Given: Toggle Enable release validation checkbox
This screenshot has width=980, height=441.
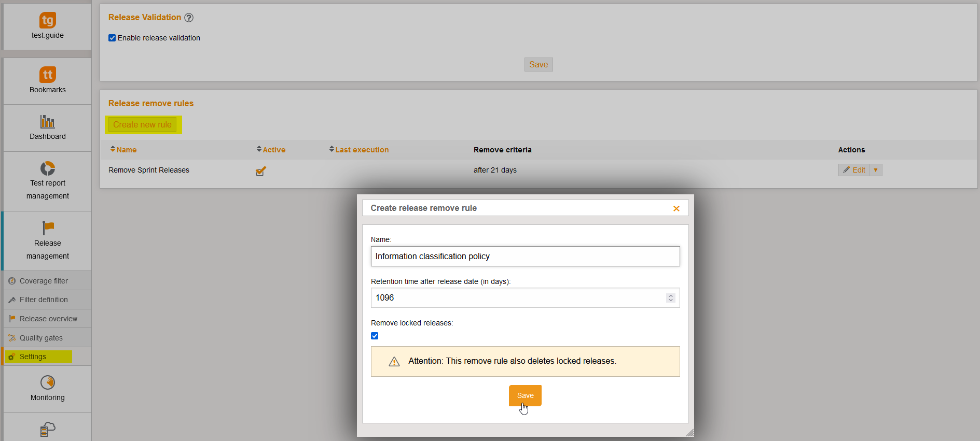Looking at the screenshot, I should pos(112,38).
